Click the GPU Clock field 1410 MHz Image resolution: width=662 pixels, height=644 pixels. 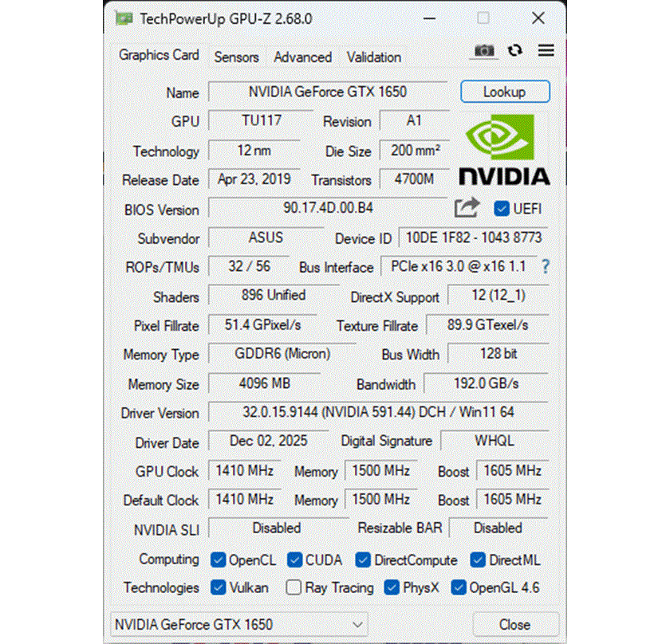[x=244, y=470]
